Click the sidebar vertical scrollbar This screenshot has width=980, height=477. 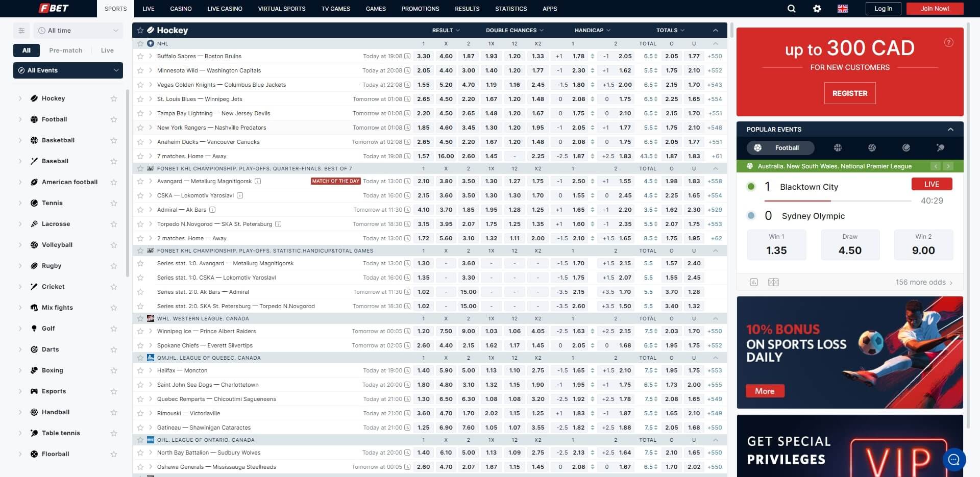[x=127, y=184]
